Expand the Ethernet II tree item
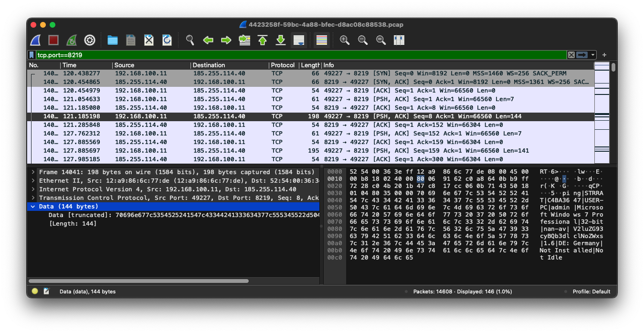The height and width of the screenshot is (333, 644). click(x=33, y=181)
